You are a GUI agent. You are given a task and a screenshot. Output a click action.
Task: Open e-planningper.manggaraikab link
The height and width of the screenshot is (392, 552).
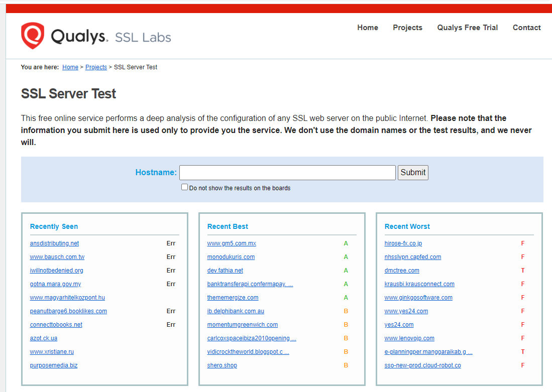click(428, 351)
